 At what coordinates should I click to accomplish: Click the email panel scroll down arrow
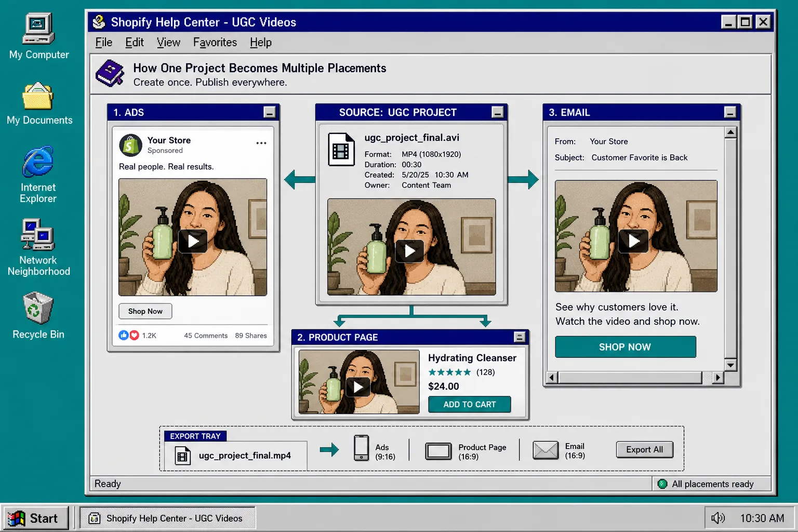(x=730, y=365)
